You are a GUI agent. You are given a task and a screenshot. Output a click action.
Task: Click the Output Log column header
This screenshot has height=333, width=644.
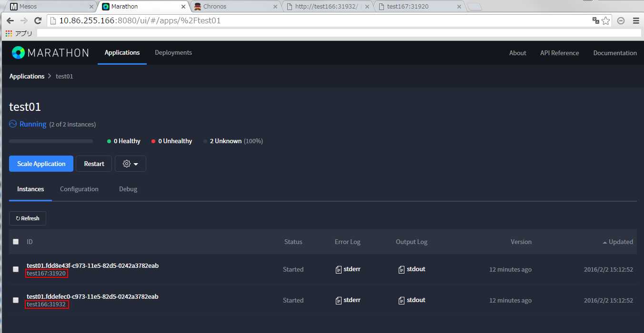[x=412, y=242]
